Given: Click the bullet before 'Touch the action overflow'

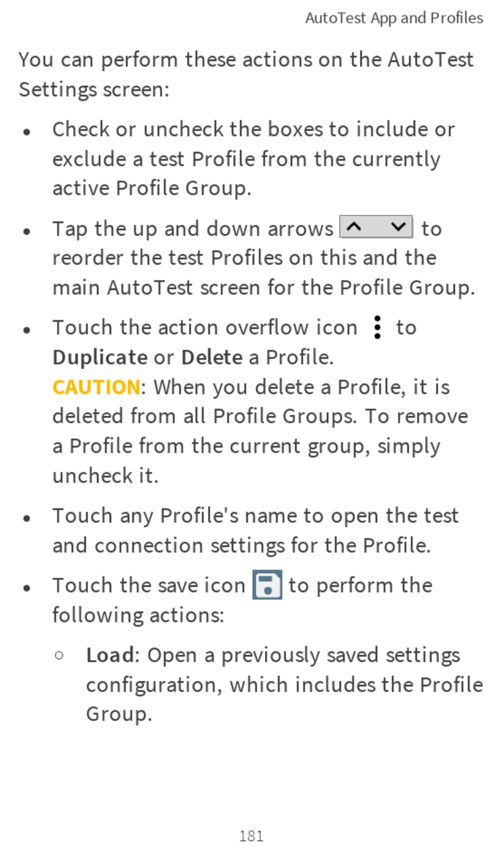Looking at the screenshot, I should point(27,330).
